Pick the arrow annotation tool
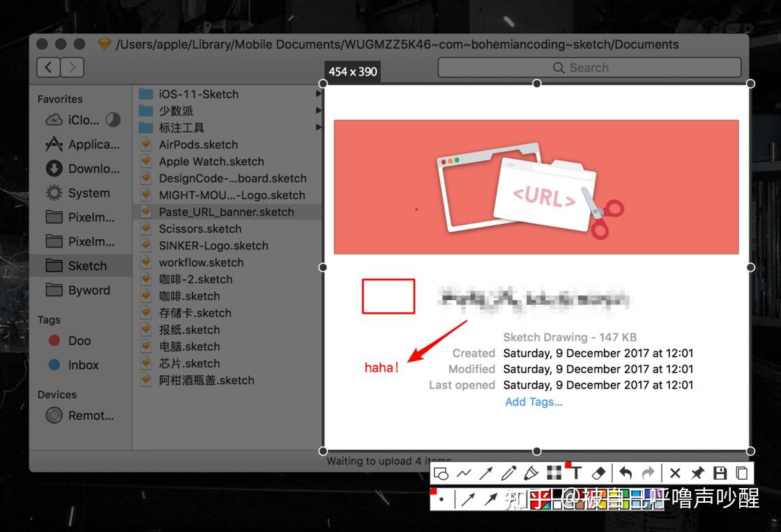 click(x=487, y=473)
